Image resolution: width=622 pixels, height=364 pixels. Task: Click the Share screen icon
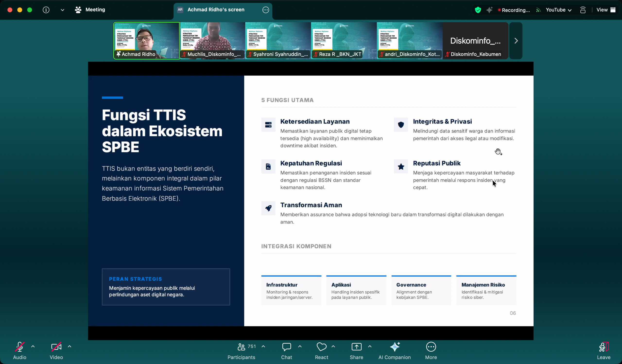coord(356,347)
